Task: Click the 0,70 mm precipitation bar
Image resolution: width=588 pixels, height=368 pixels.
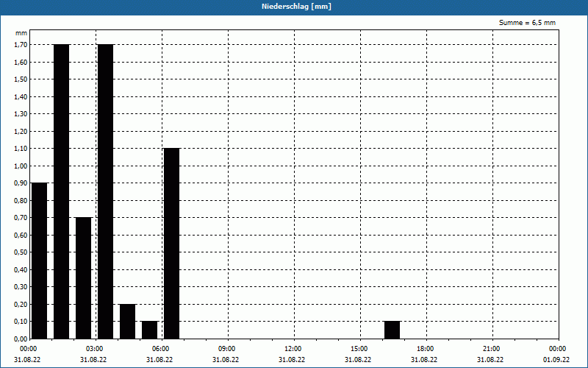Action: point(84,278)
